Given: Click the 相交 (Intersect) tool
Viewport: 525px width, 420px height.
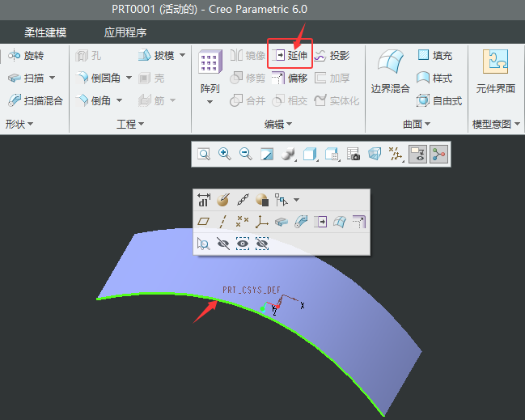Looking at the screenshot, I should point(290,100).
